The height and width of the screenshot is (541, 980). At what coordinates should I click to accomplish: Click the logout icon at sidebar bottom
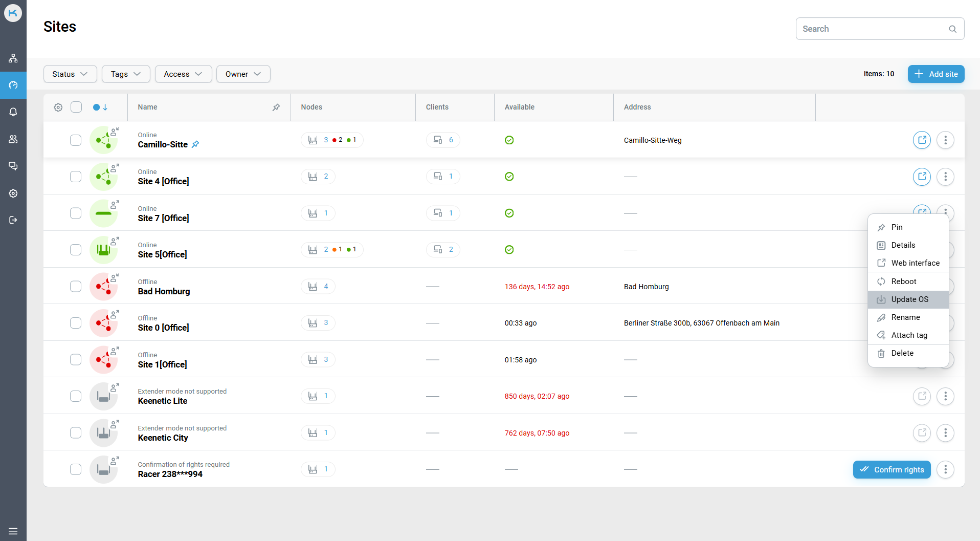[x=13, y=220]
